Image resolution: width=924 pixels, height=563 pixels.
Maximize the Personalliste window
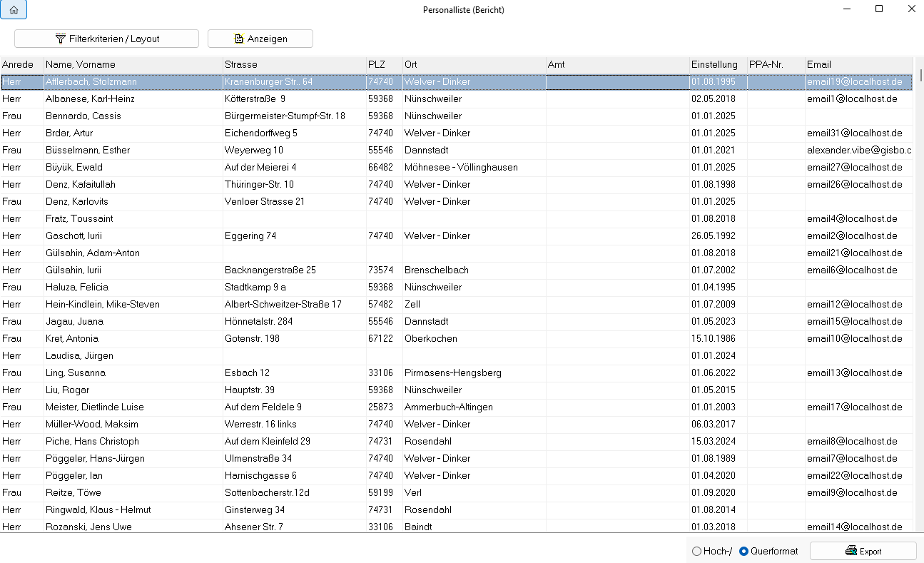879,9
